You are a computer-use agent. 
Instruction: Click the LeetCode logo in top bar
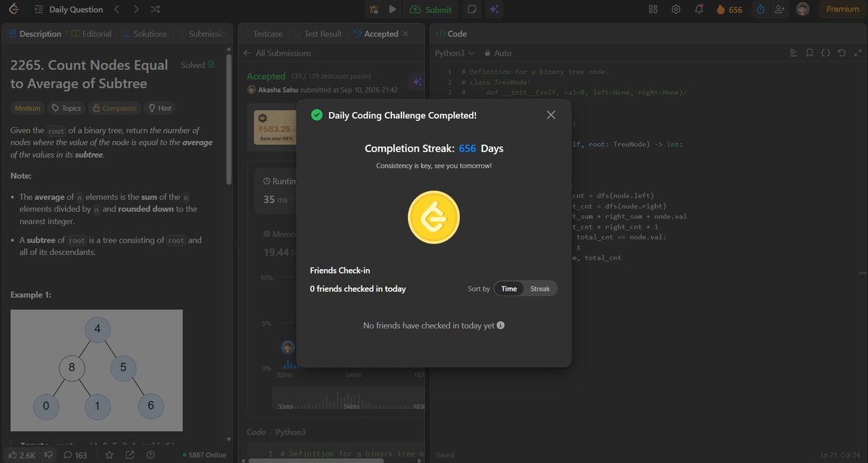[14, 9]
